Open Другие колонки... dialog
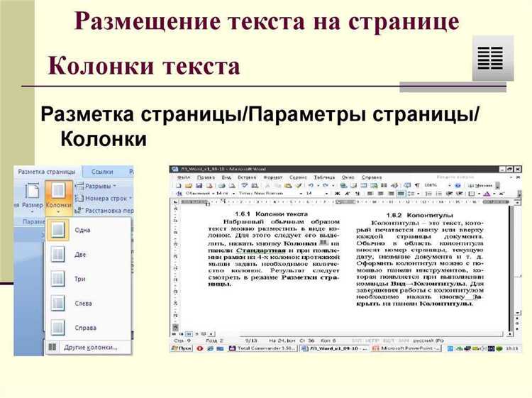This screenshot has width=532, height=398. 88,348
